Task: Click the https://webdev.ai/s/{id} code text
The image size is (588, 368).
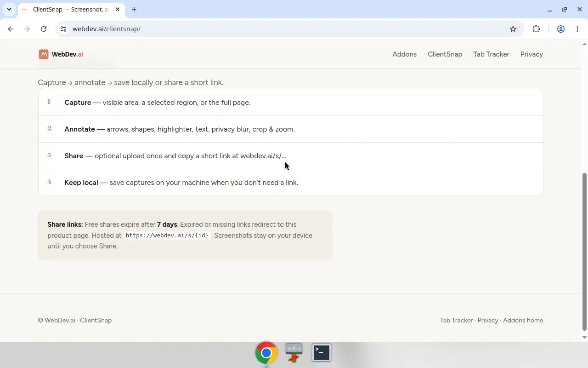Action: [x=167, y=236]
